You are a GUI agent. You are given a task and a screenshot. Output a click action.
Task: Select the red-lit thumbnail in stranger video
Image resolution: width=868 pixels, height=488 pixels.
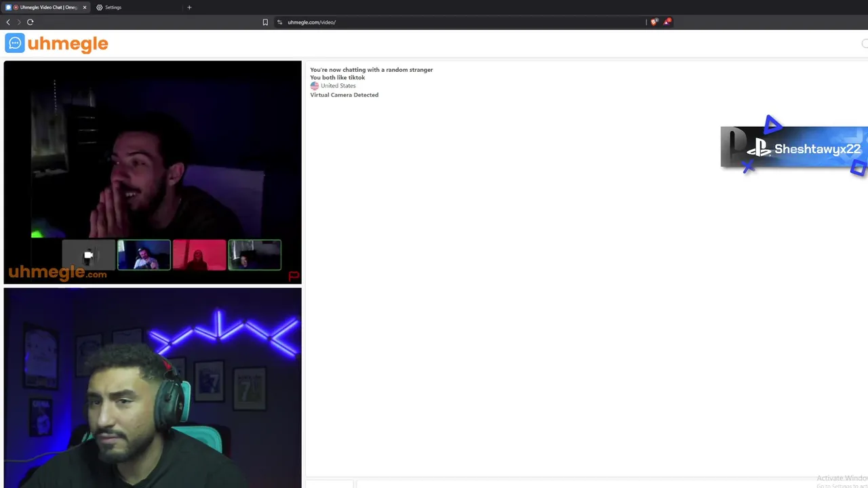[x=199, y=255]
